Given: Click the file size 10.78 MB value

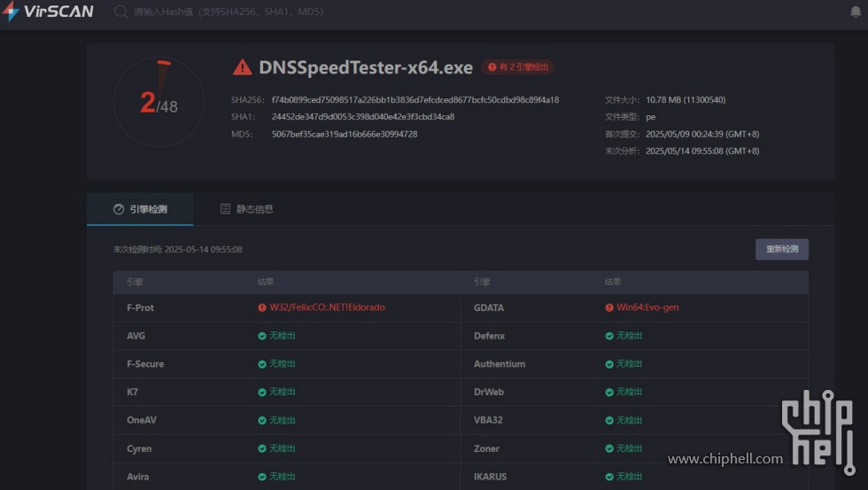Looking at the screenshot, I should [x=686, y=99].
